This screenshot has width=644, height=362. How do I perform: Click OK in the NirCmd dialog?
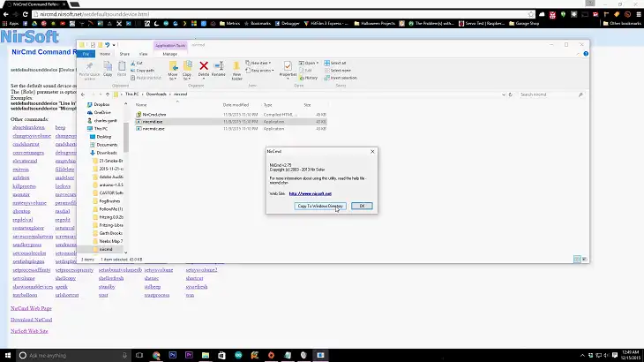pyautogui.click(x=362, y=206)
